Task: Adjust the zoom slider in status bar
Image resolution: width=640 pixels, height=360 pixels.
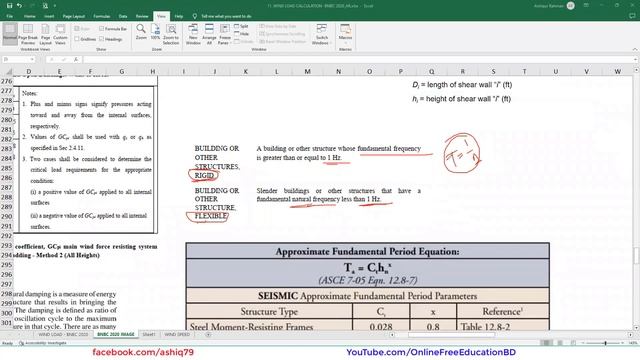Action: [605, 343]
